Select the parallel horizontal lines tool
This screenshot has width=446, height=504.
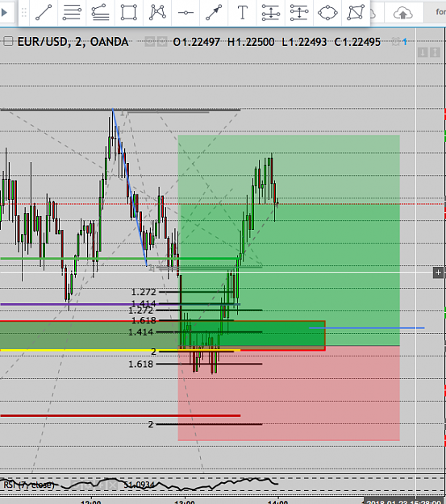[72, 13]
